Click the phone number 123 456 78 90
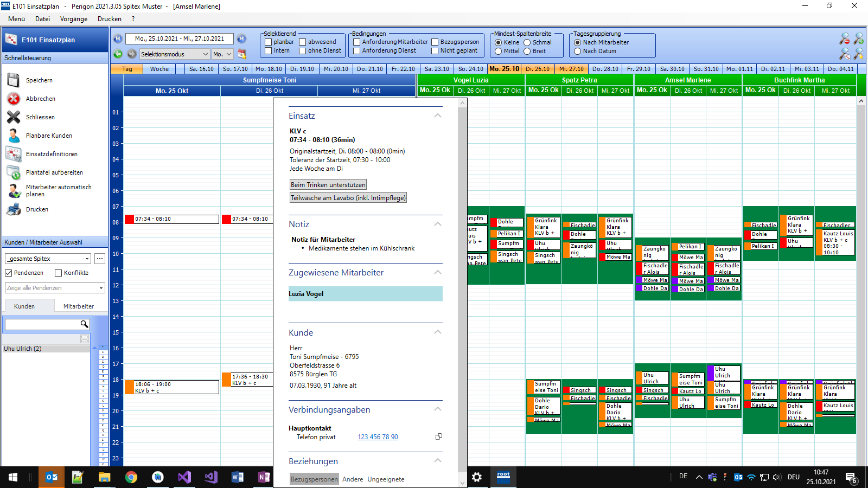 pyautogui.click(x=378, y=437)
